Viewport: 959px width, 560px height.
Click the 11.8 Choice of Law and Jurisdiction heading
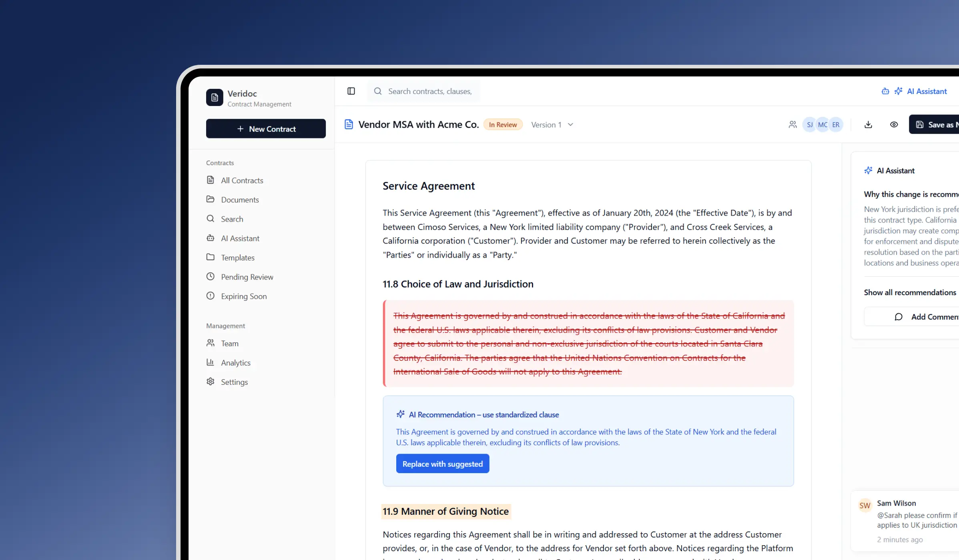point(458,284)
